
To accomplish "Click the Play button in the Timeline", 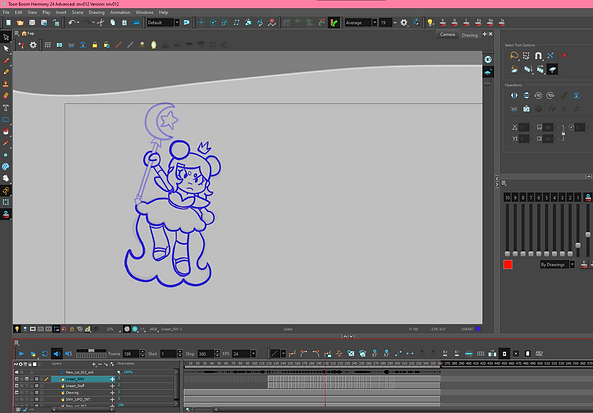I will (x=21, y=354).
